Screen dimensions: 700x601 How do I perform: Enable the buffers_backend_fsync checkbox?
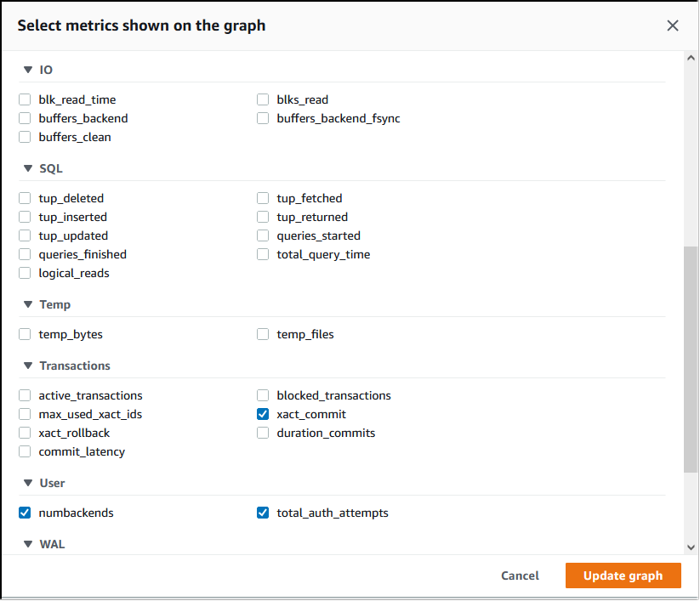click(x=263, y=118)
